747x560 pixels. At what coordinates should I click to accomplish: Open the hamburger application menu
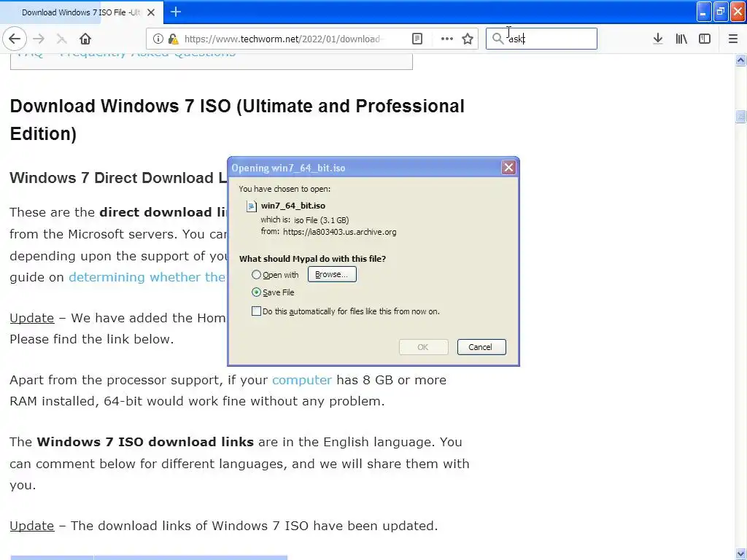coord(733,39)
